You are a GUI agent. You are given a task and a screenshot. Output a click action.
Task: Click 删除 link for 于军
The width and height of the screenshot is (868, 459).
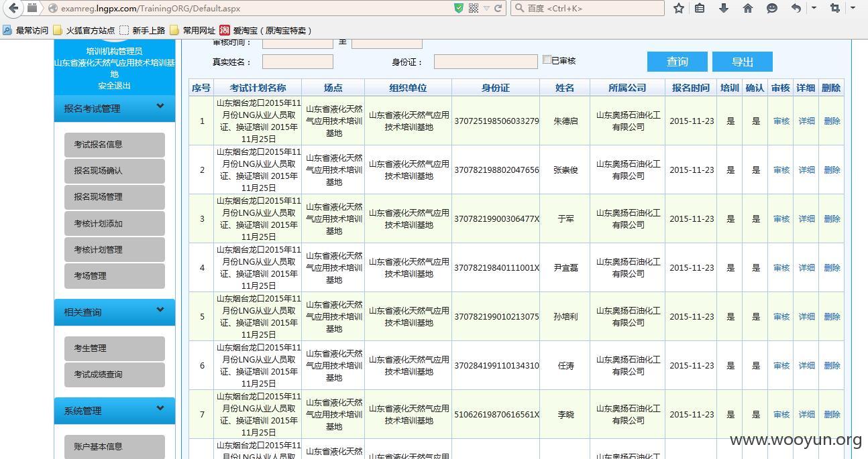click(832, 219)
